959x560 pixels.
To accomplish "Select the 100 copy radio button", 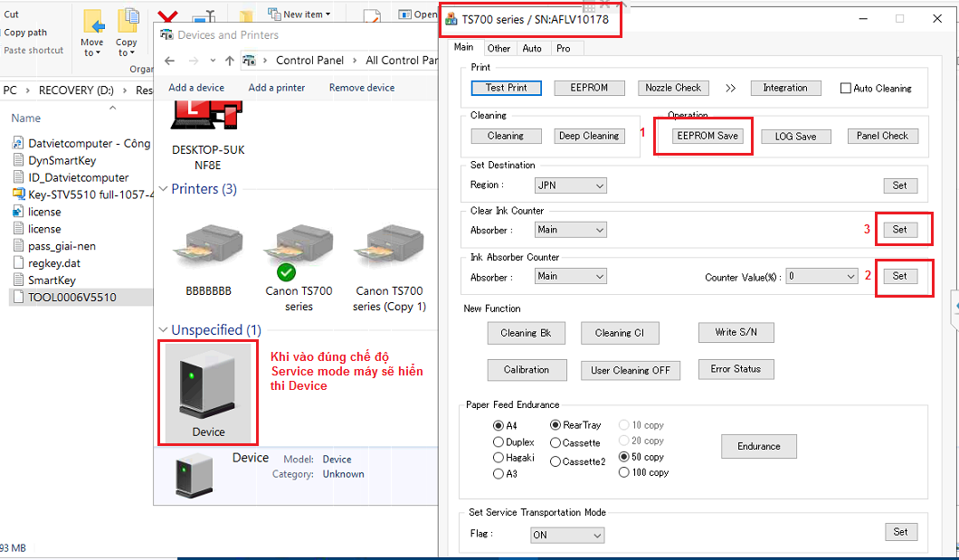I will click(624, 472).
